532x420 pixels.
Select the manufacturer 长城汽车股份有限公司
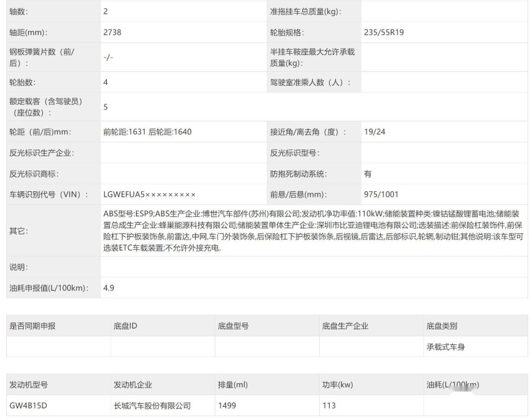coord(152,406)
